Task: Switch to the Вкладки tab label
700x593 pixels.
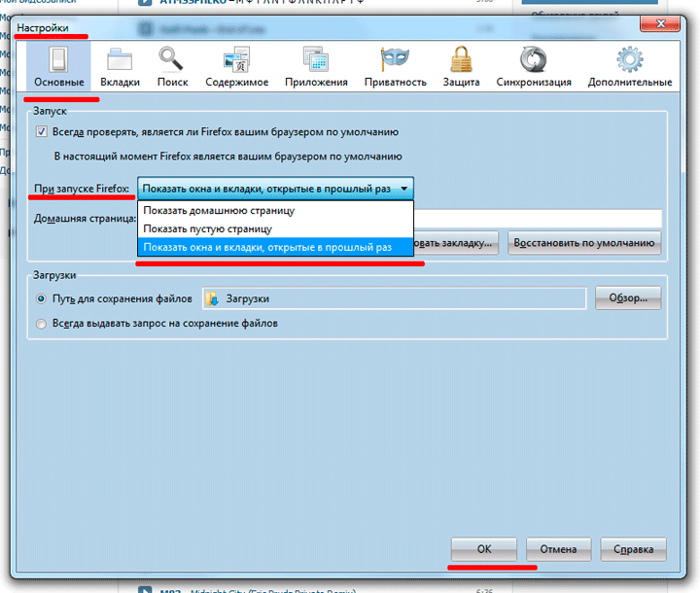Action: 120,83
